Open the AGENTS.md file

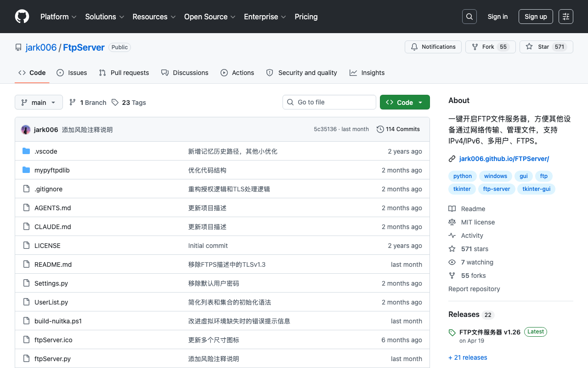[53, 208]
